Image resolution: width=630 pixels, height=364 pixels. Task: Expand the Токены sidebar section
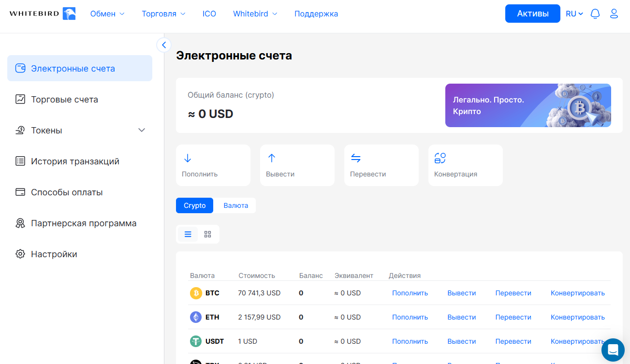(x=142, y=130)
